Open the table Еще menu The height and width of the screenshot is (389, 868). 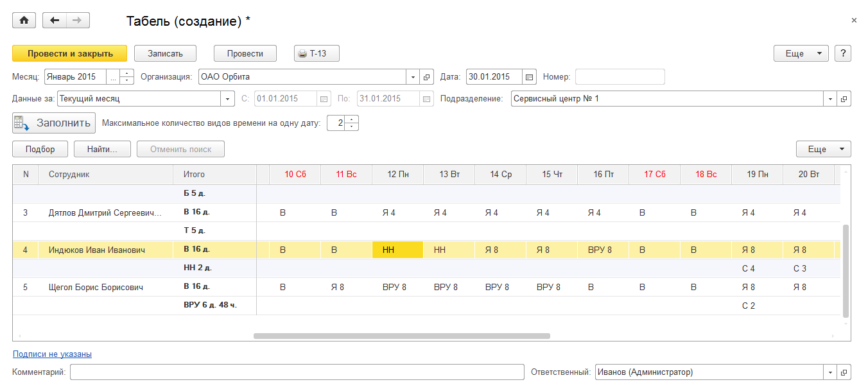pos(824,149)
